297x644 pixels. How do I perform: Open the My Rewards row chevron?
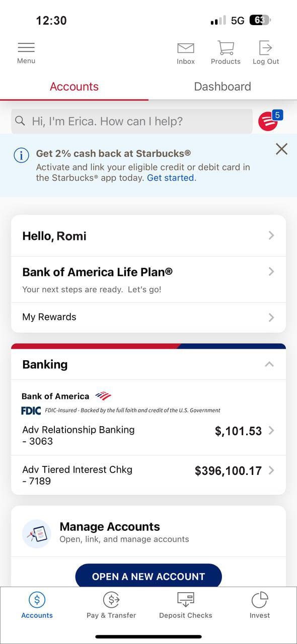pyautogui.click(x=271, y=317)
